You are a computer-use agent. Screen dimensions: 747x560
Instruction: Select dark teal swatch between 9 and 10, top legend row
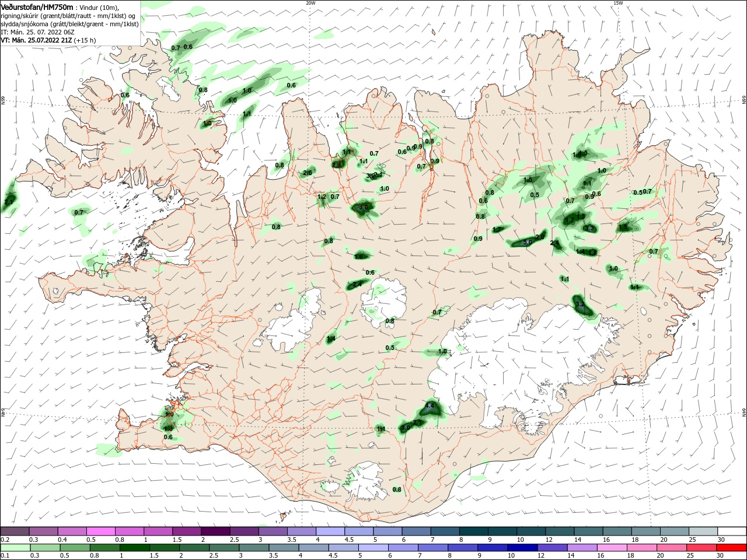coord(502,531)
